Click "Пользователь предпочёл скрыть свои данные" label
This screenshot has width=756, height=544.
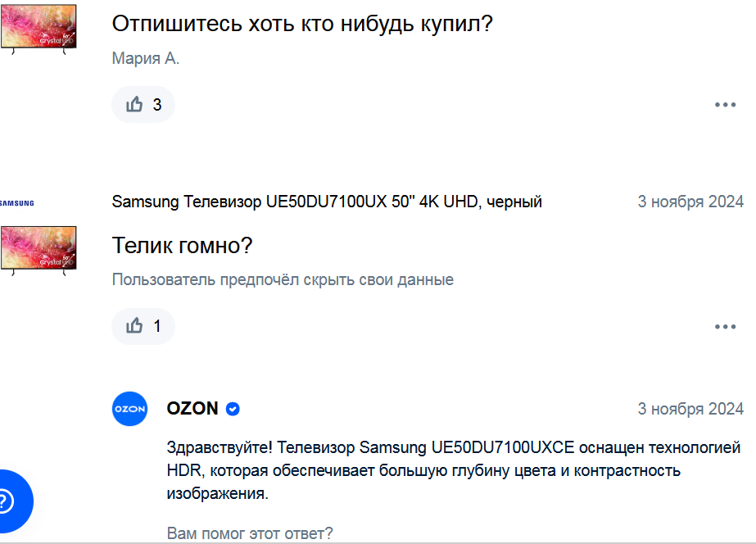[283, 279]
